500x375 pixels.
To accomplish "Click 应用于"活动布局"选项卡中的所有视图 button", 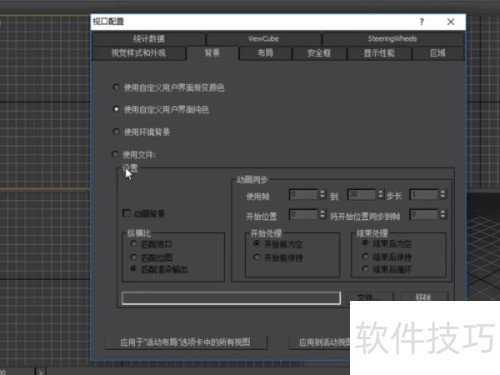I will pos(186,342).
